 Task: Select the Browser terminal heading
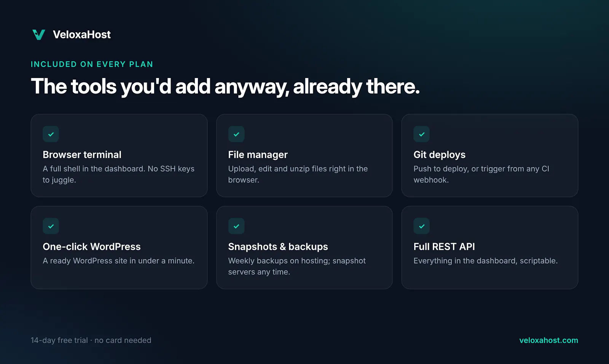(82, 155)
